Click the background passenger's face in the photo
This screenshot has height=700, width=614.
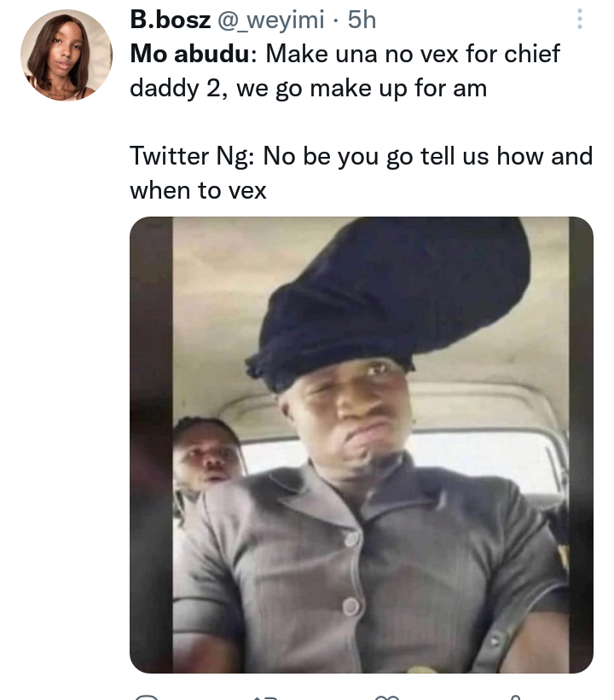tap(206, 458)
